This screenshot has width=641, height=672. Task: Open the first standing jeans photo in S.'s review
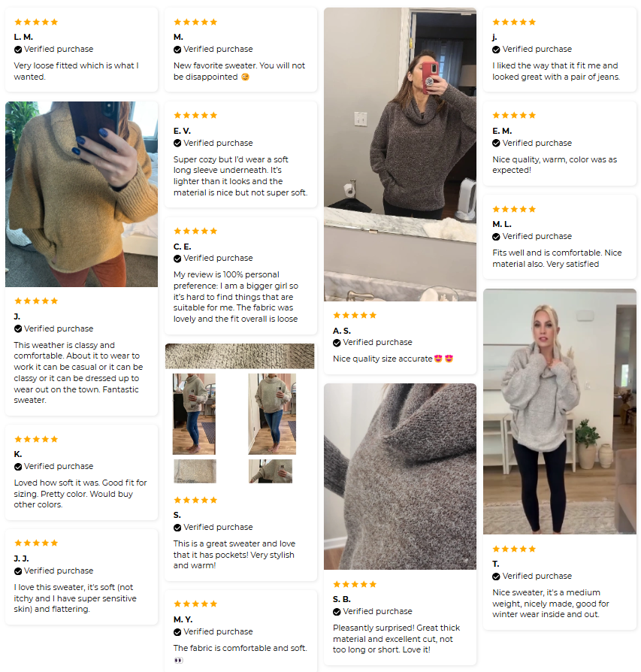tap(194, 413)
